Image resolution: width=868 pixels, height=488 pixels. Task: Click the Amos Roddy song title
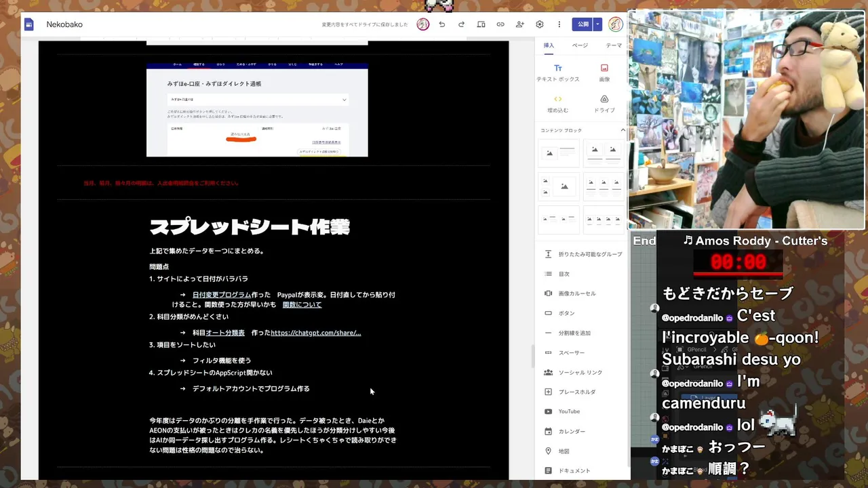click(x=755, y=241)
